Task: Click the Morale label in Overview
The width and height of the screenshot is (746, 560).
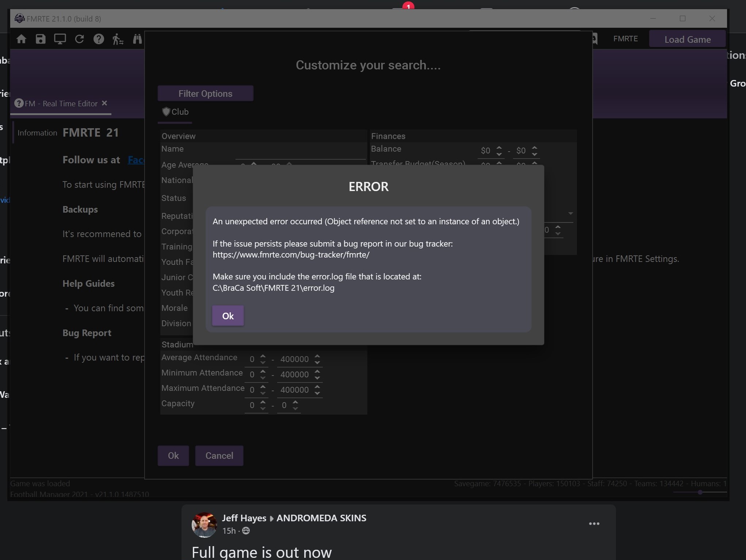Action: tap(175, 308)
